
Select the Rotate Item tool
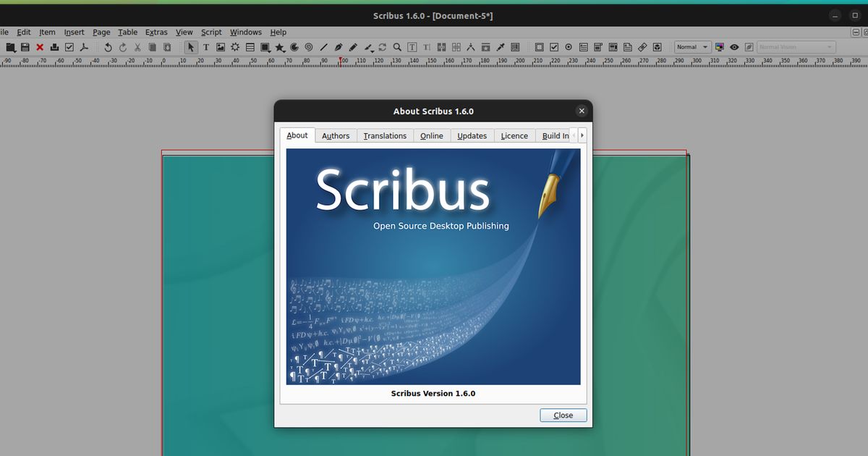tap(382, 47)
